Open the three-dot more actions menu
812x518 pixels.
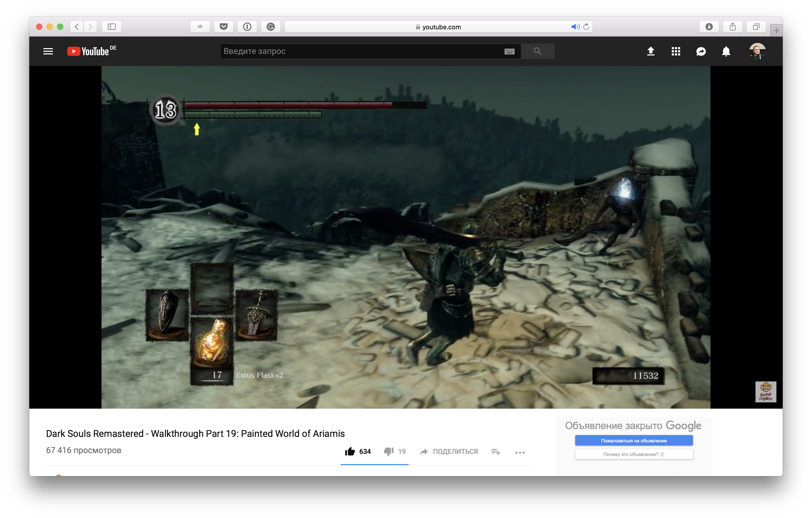pos(520,452)
